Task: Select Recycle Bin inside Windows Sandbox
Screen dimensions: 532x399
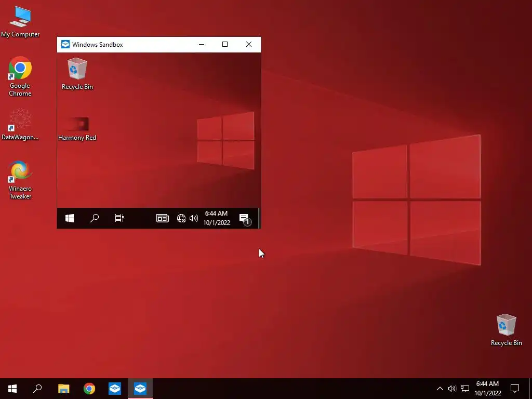Action: (x=77, y=74)
